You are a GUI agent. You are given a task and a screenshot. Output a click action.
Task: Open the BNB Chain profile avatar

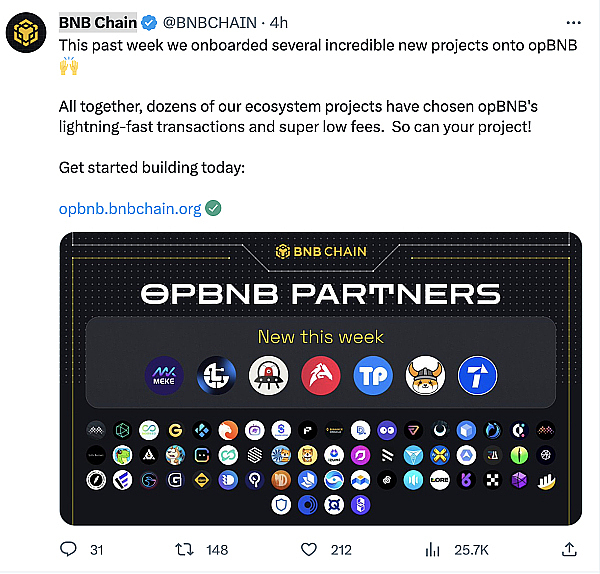tap(26, 31)
